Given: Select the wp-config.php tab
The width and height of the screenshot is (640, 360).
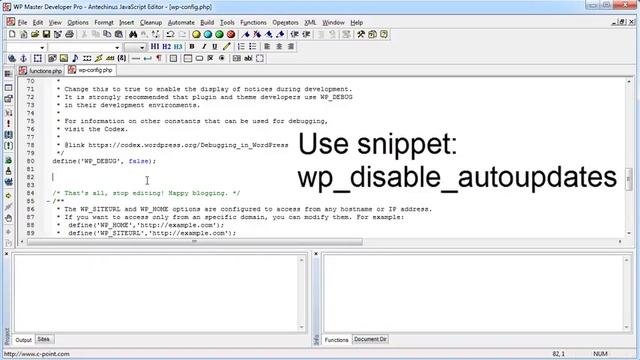Looking at the screenshot, I should [91, 70].
